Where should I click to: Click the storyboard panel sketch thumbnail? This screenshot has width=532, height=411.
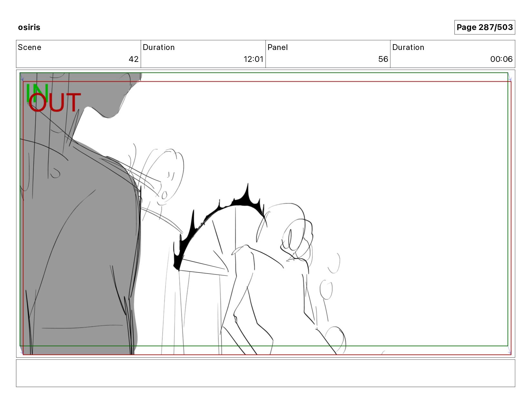(x=265, y=214)
